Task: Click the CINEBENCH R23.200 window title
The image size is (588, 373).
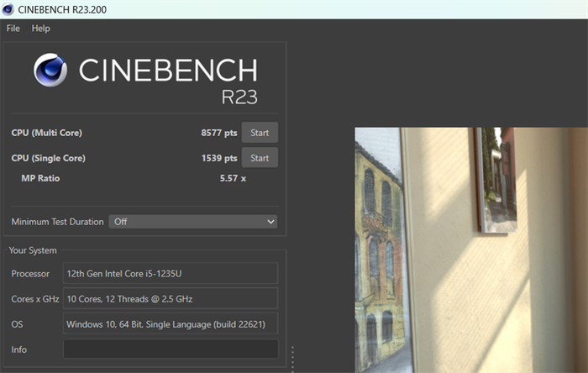Action: pyautogui.click(x=62, y=10)
